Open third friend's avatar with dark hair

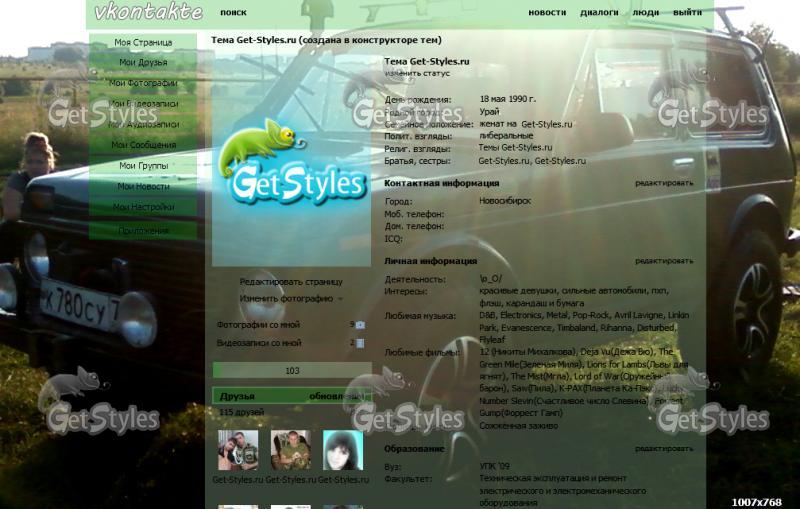[x=342, y=450]
